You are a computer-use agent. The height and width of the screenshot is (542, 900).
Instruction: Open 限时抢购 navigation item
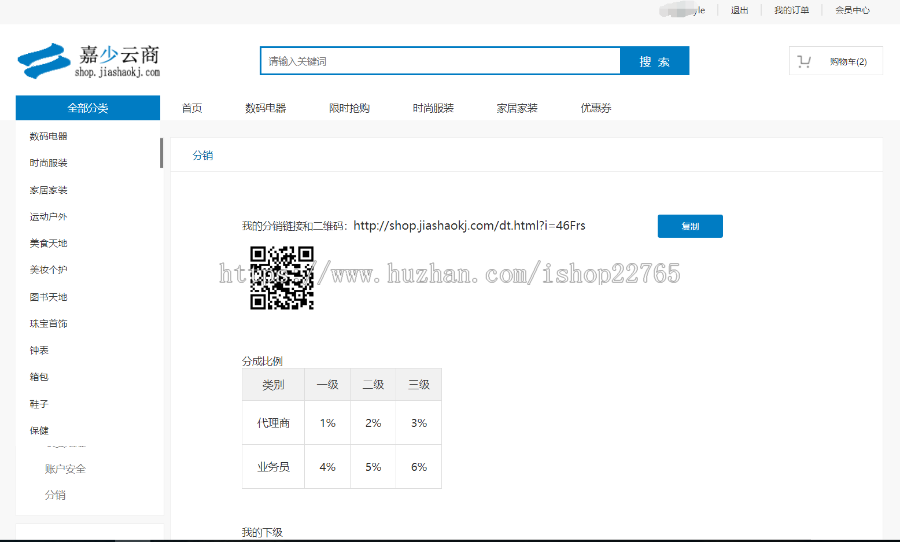coord(349,108)
